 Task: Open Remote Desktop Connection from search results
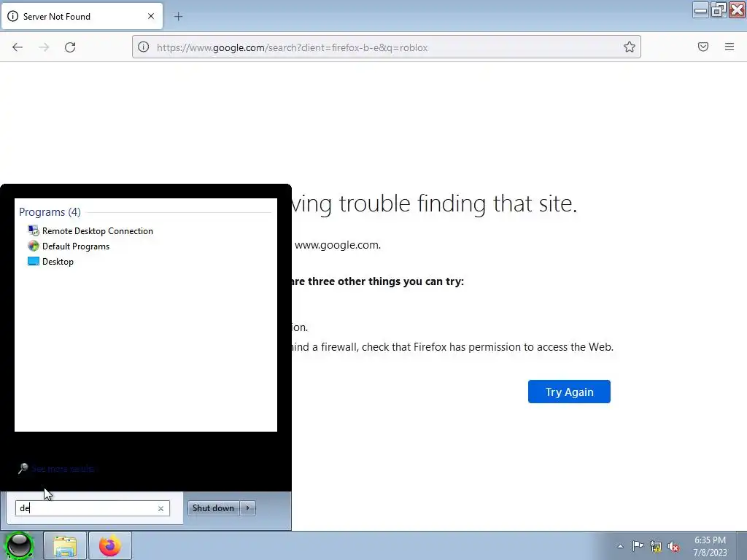pos(90,231)
